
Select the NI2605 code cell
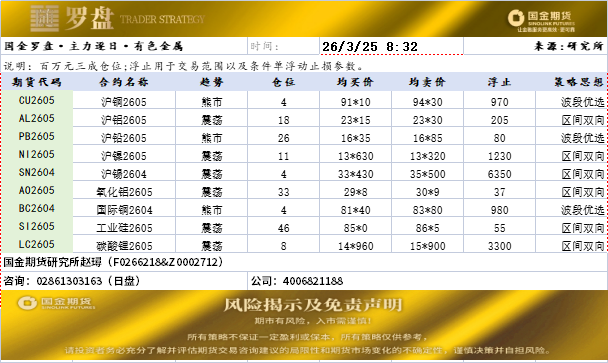[x=37, y=154]
